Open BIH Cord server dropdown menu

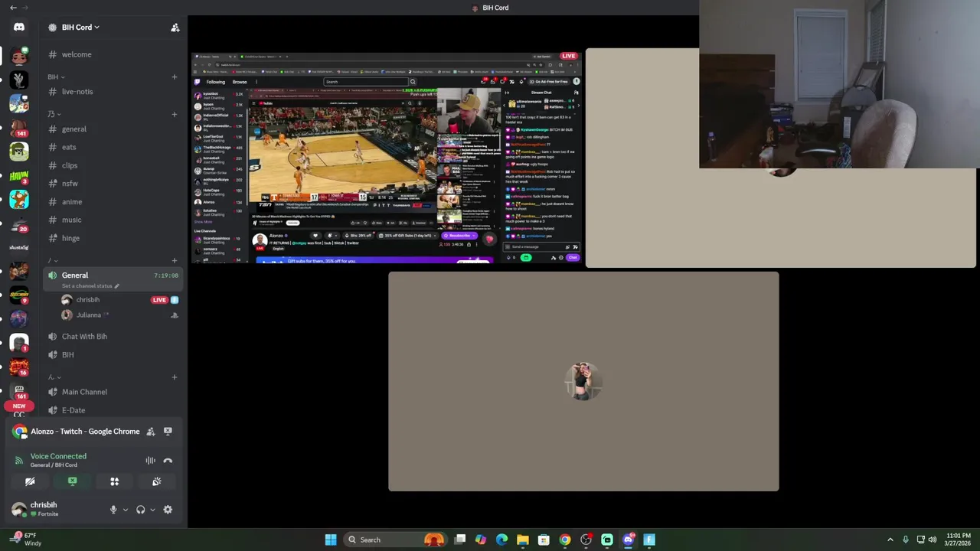[80, 28]
